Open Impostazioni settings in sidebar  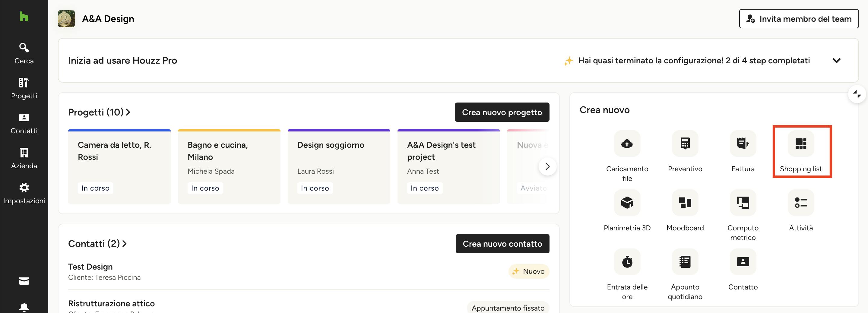[24, 193]
